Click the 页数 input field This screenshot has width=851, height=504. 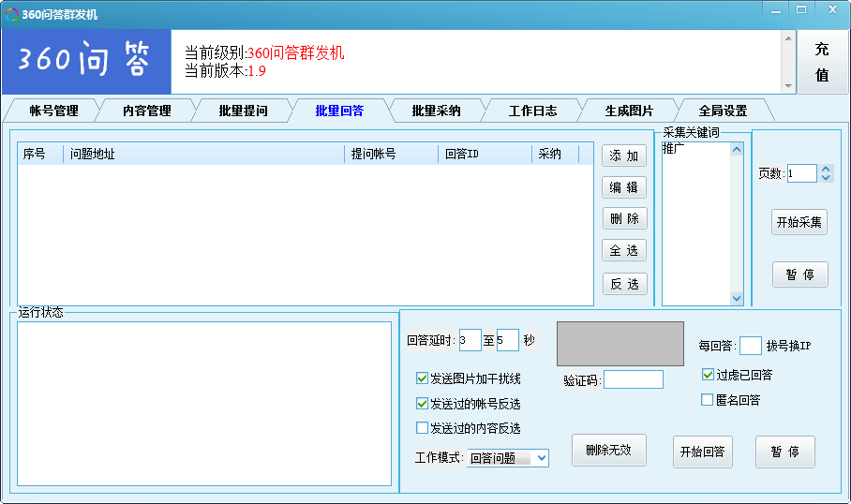802,173
